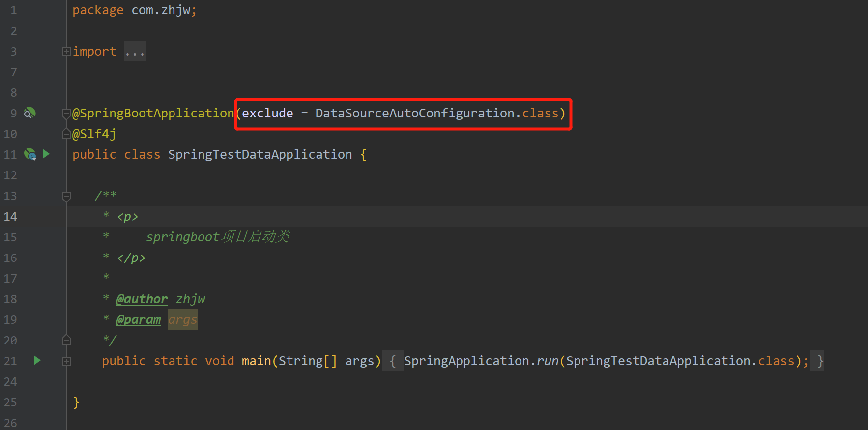The width and height of the screenshot is (868, 430).
Task: Click the closing class brace on line 25
Action: tap(76, 402)
